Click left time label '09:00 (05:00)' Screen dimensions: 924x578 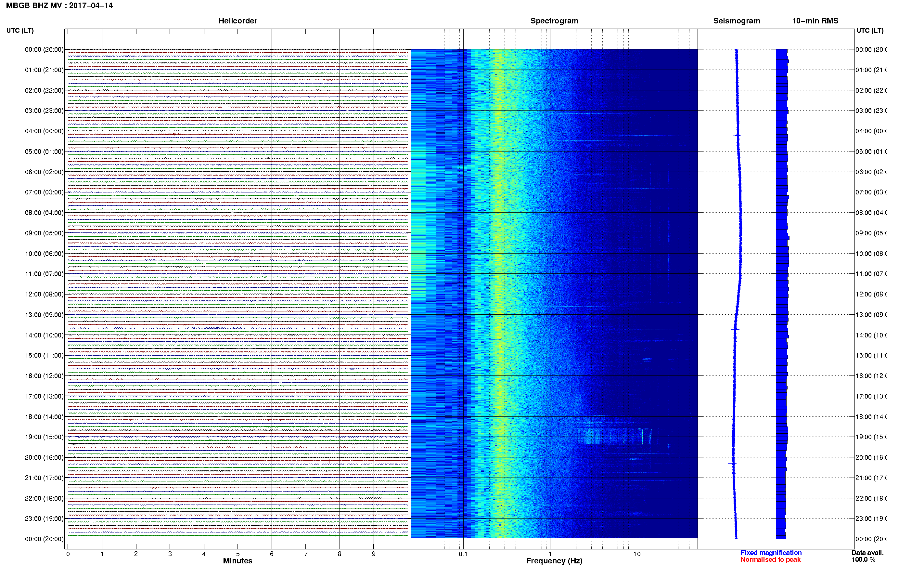pos(44,233)
